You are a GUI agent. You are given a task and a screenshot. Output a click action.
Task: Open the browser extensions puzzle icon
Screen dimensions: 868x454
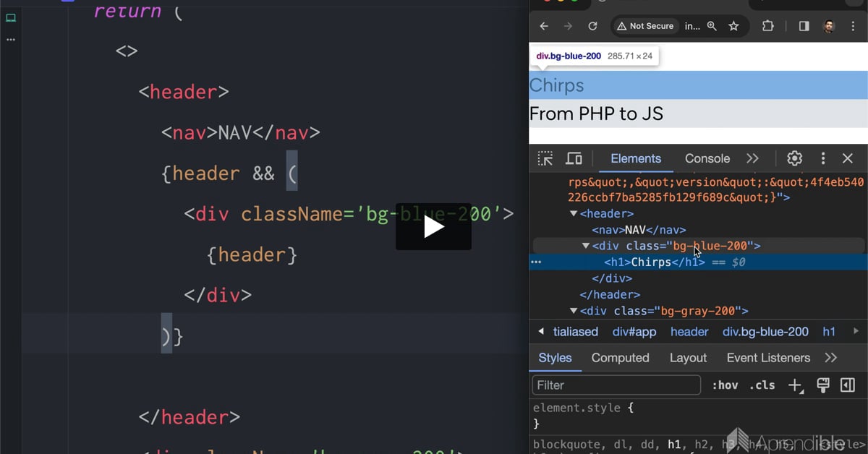(x=768, y=26)
